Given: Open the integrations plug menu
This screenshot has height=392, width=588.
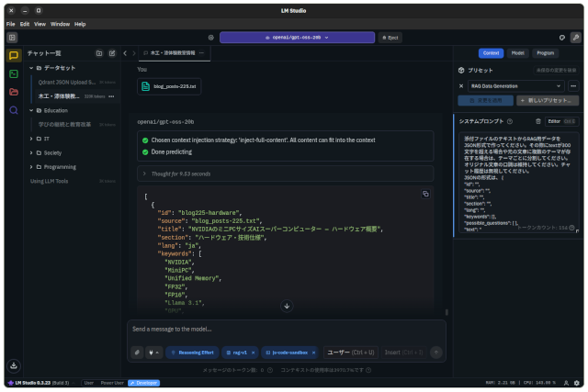Looking at the screenshot, I should 153,353.
